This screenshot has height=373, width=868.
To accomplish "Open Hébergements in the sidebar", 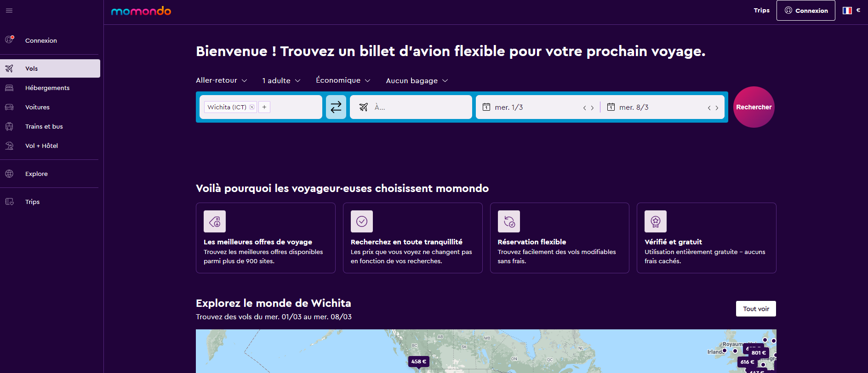I will [50, 88].
